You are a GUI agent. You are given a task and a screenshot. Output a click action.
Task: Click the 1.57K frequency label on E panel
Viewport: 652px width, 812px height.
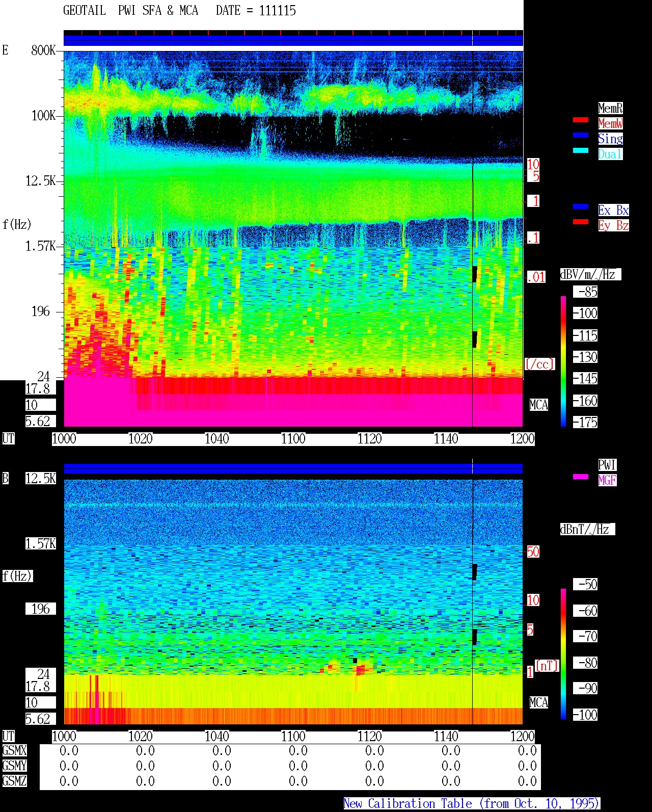pyautogui.click(x=41, y=246)
